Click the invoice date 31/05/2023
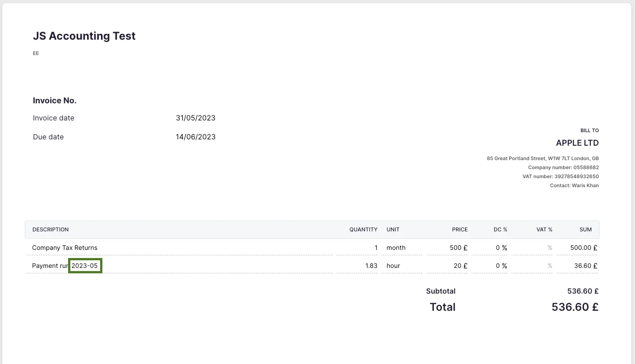635x364 pixels. [x=196, y=118]
